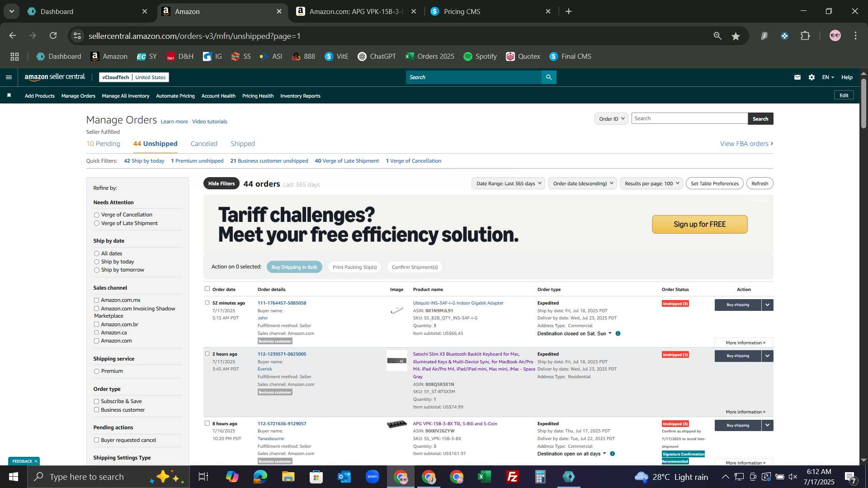This screenshot has height=488, width=868.
Task: Open View FBA orders link
Action: coord(746,144)
